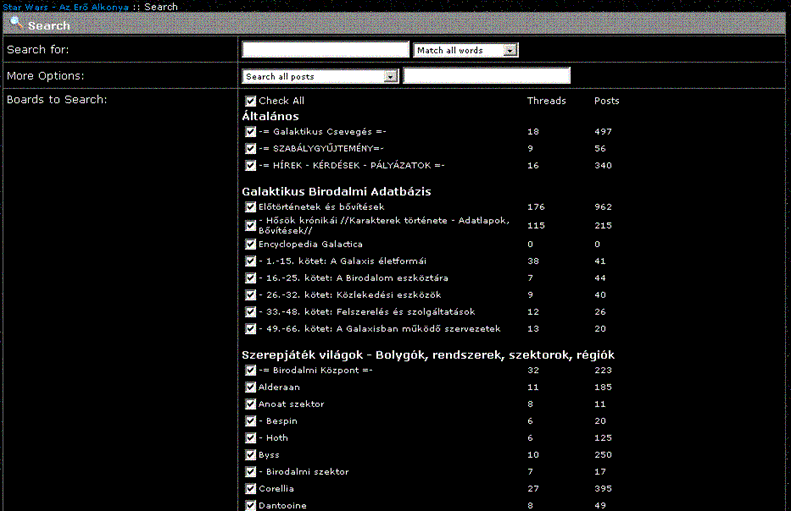791x511 pixels.
Task: Toggle the Bespin board checkbox
Action: tap(251, 421)
